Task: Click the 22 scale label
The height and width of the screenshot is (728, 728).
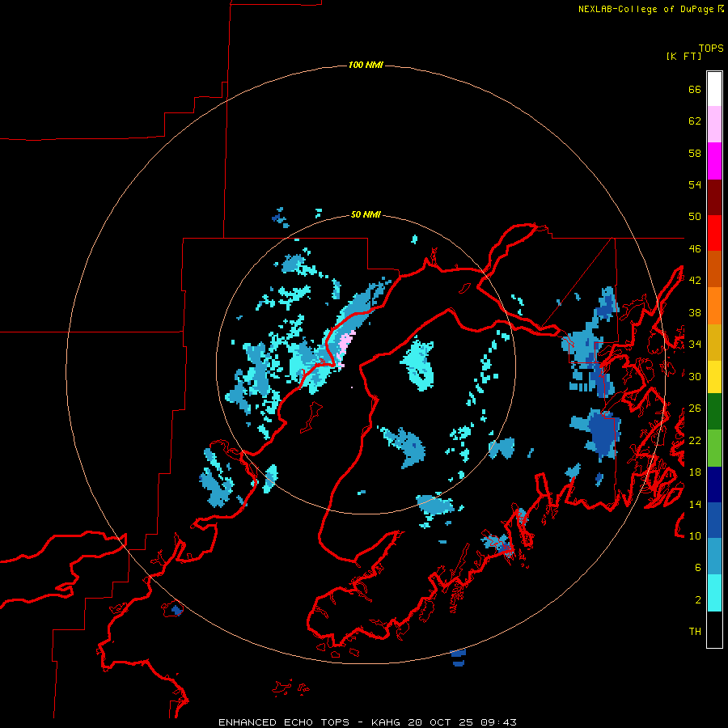Action: [695, 440]
